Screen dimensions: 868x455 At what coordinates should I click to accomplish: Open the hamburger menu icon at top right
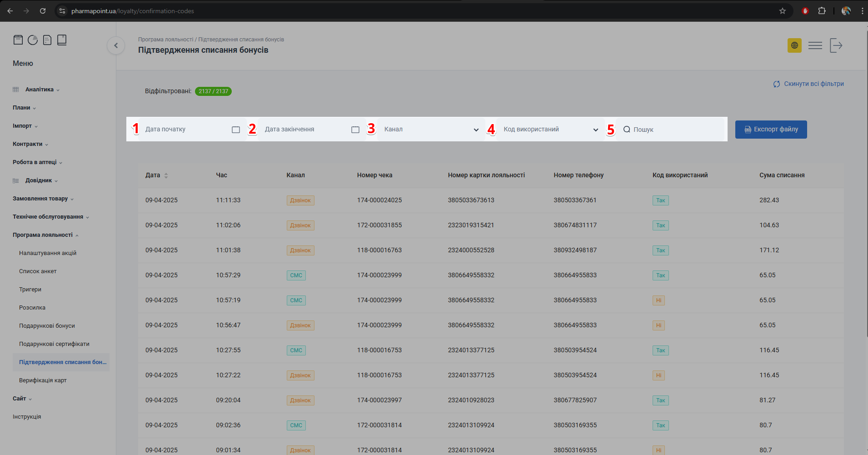click(x=815, y=45)
